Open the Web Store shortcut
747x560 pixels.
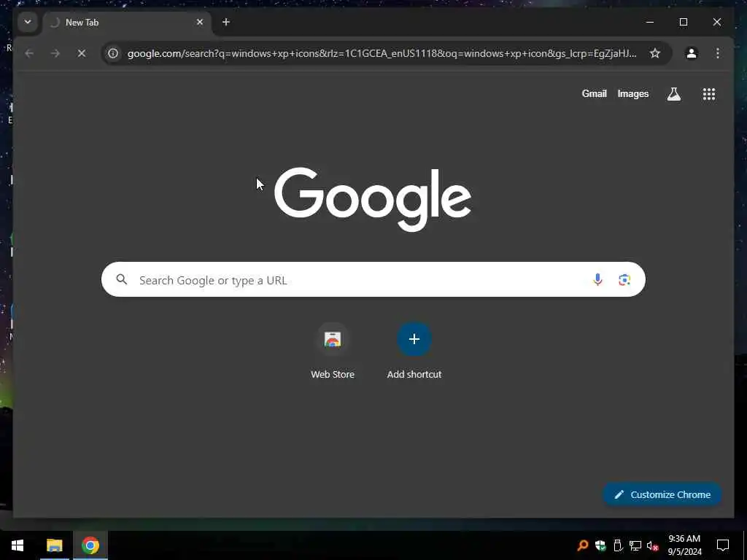pyautogui.click(x=333, y=351)
